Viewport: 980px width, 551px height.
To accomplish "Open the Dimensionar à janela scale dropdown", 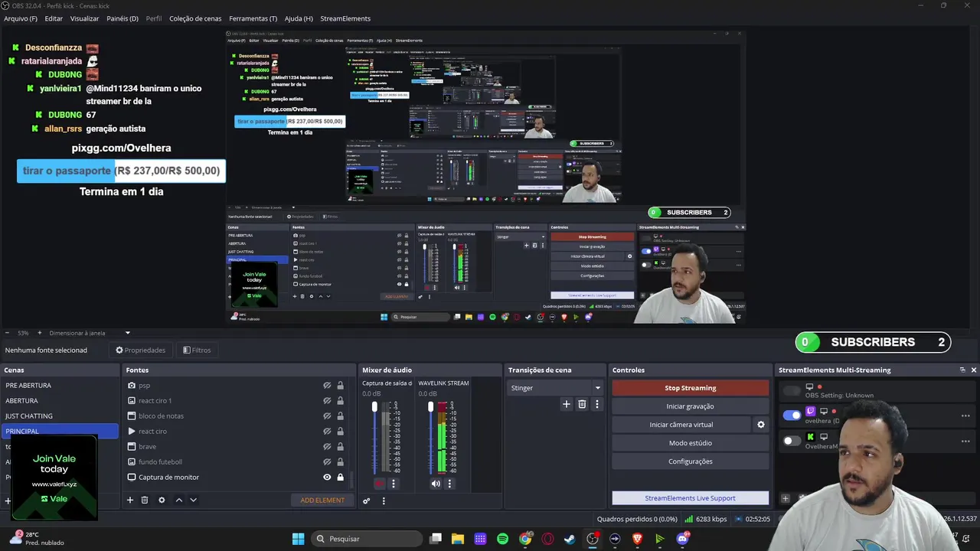I will click(x=90, y=333).
